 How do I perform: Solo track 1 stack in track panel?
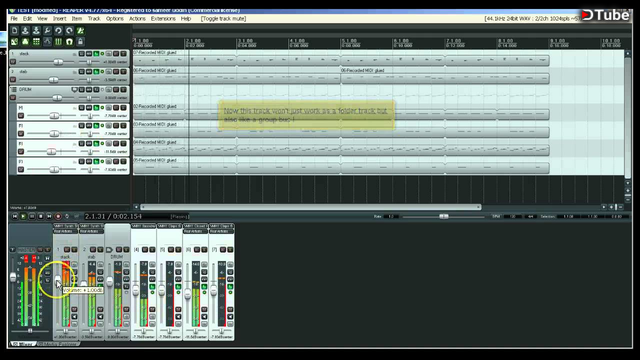tap(123, 53)
